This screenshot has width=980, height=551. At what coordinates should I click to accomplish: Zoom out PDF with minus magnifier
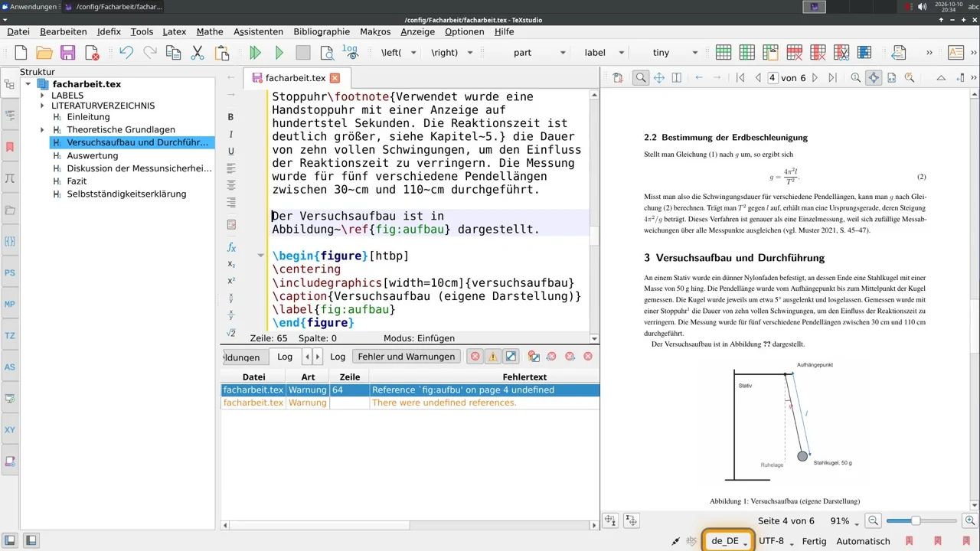[x=874, y=520]
